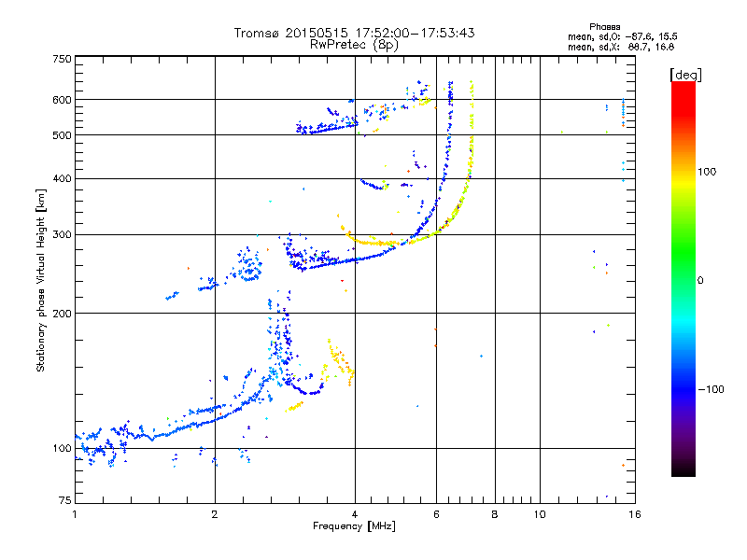Viewport: 747px width, 560px height.
Task: Click the y-axis tick label "750"
Action: (62, 59)
